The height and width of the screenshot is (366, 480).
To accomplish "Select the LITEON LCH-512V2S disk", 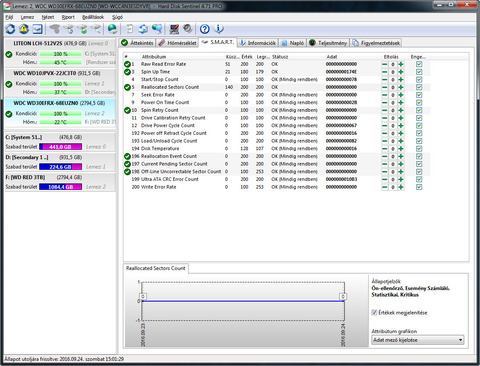I will point(60,53).
